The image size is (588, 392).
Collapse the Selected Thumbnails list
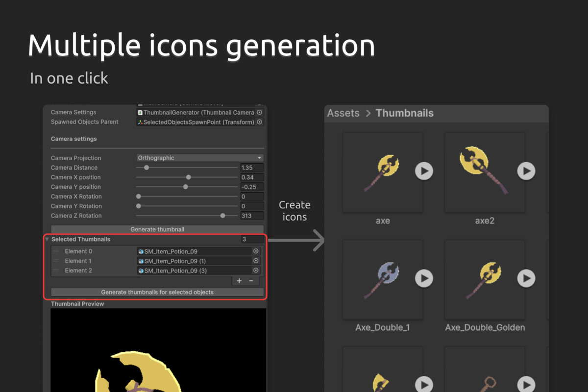47,239
